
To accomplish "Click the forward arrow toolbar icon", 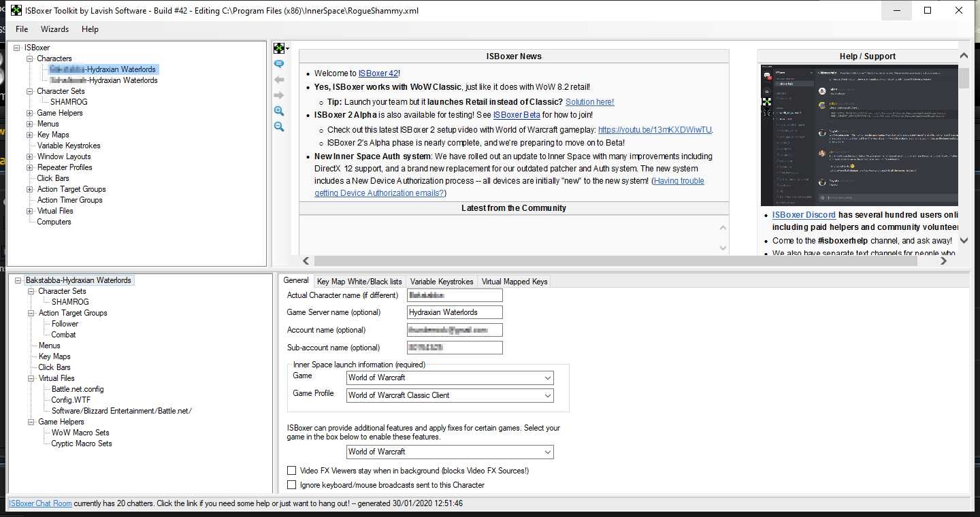I will click(x=278, y=95).
